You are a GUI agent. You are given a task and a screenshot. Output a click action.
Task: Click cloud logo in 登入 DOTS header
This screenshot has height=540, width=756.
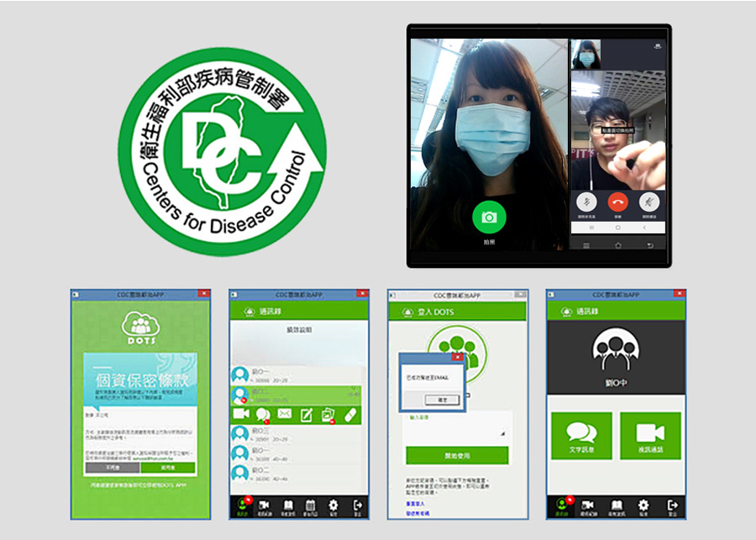[x=408, y=312]
